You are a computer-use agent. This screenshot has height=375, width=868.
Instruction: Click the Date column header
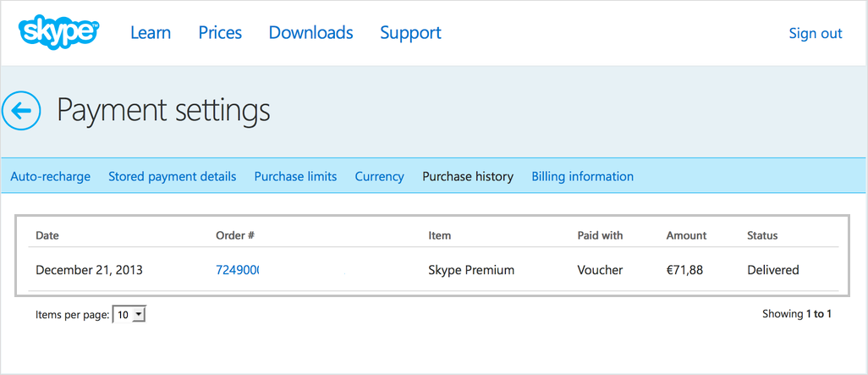click(47, 235)
